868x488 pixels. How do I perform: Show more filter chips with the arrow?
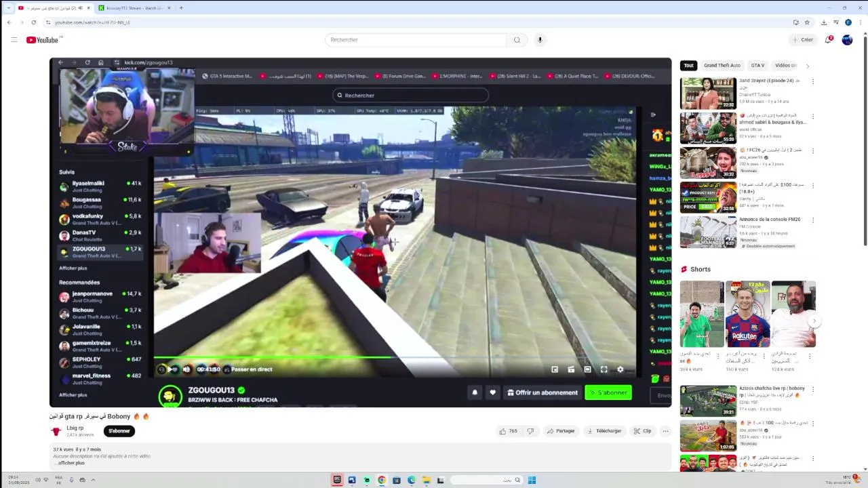[x=807, y=66]
